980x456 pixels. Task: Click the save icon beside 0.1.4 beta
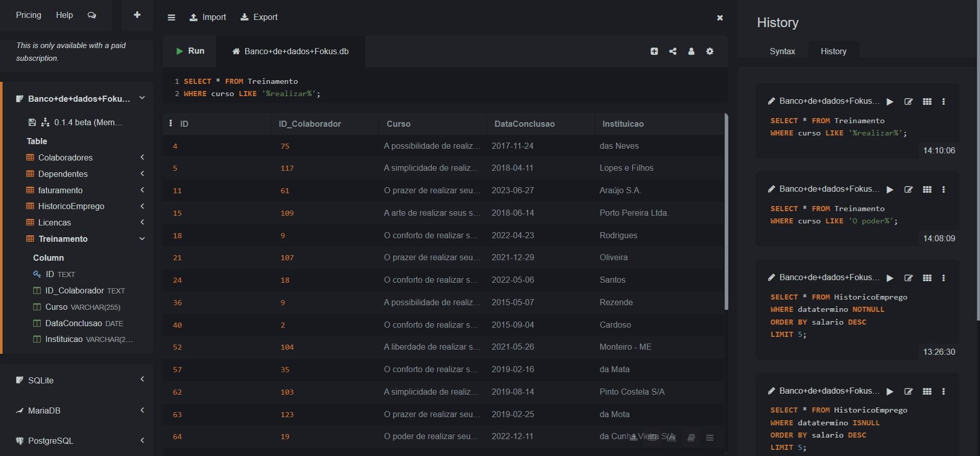point(32,122)
